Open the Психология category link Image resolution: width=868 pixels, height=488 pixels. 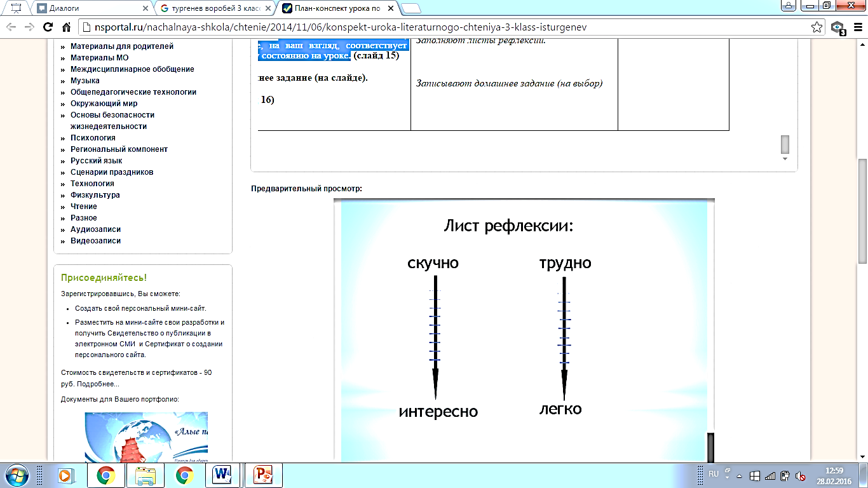pyautogui.click(x=93, y=138)
